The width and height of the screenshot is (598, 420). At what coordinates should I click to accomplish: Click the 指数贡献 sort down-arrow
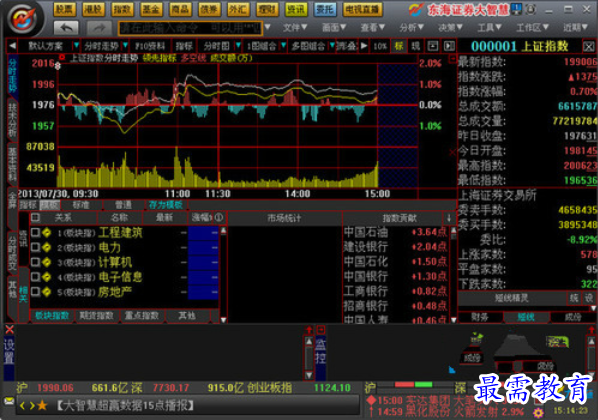tap(449, 218)
